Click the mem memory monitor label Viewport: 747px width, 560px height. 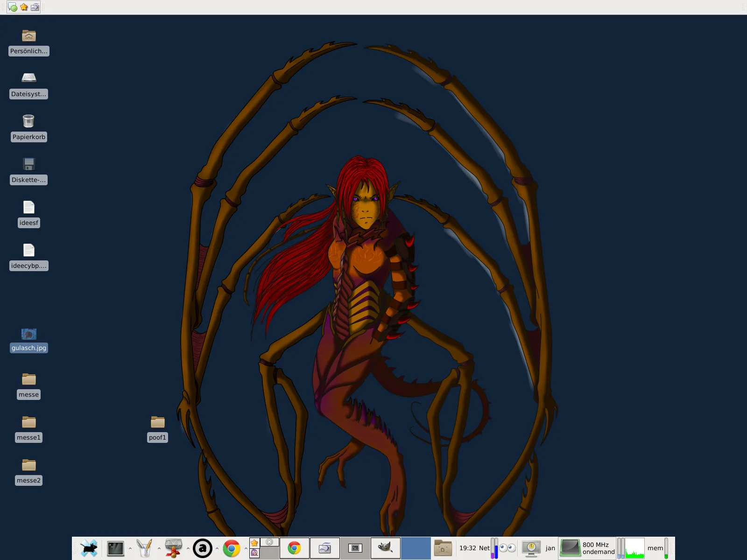(655, 548)
